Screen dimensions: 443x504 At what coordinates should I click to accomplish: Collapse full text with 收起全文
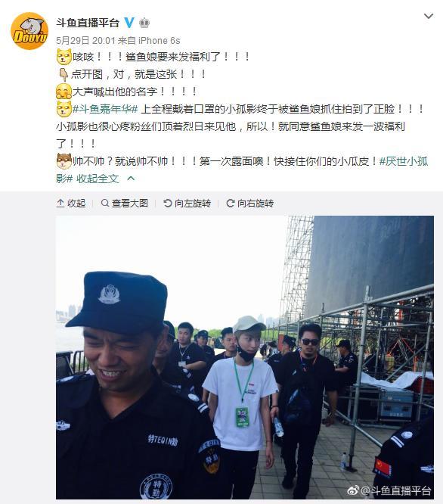(x=98, y=179)
